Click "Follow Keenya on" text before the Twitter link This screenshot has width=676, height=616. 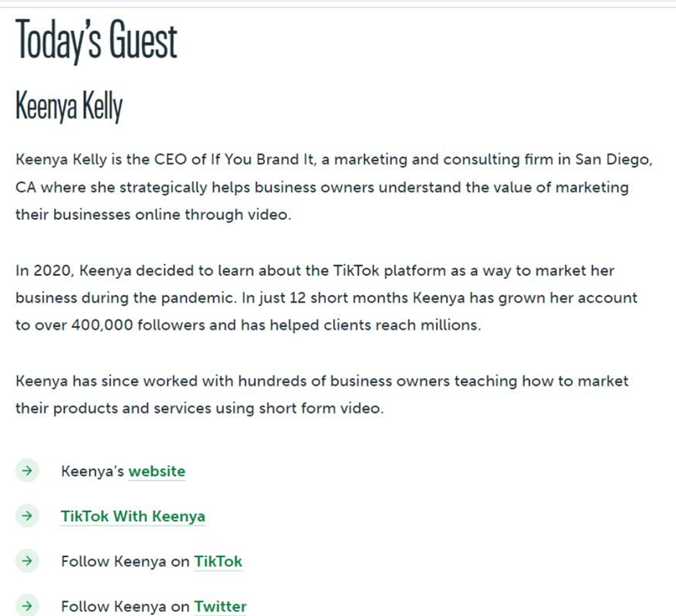pos(125,607)
